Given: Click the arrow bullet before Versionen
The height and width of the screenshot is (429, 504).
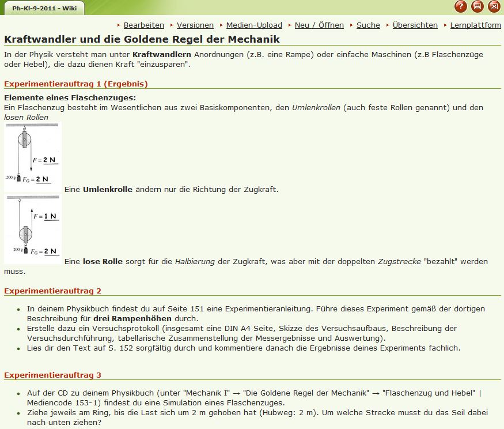Looking at the screenshot, I should [172, 25].
